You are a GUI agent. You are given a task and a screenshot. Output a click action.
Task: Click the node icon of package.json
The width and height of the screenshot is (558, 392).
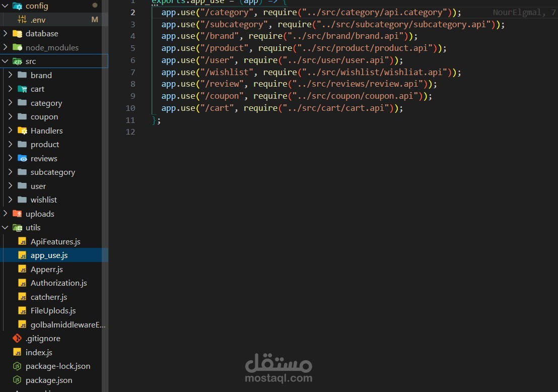click(x=17, y=380)
